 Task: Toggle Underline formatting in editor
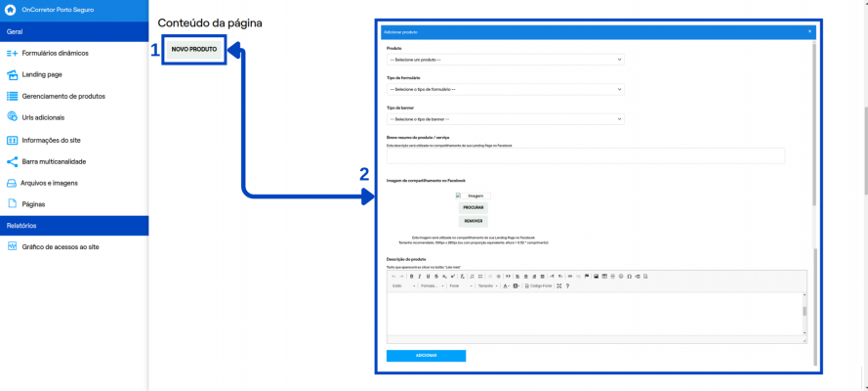(428, 277)
